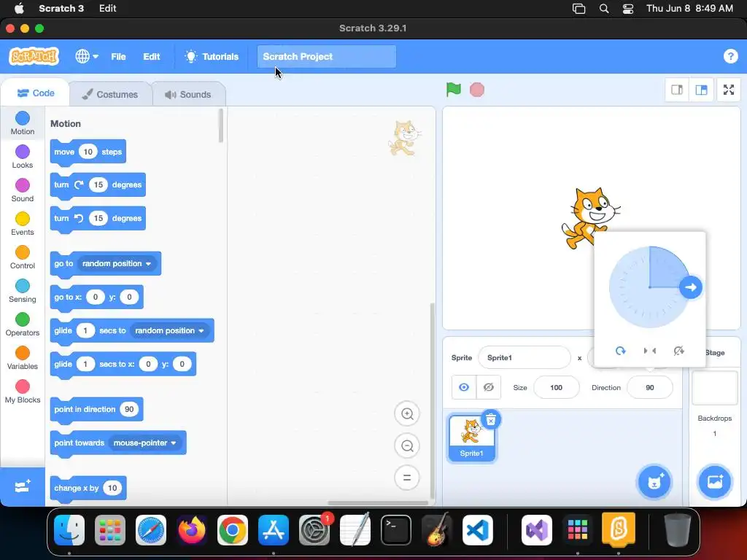Viewport: 747px width, 560px height.
Task: Open Control Center in menu bar
Action: (x=628, y=8)
